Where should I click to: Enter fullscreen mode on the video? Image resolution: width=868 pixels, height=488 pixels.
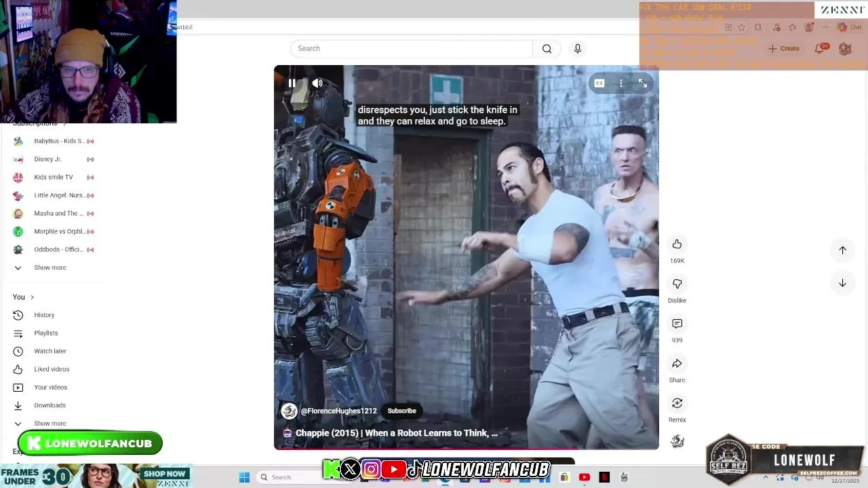coord(643,83)
